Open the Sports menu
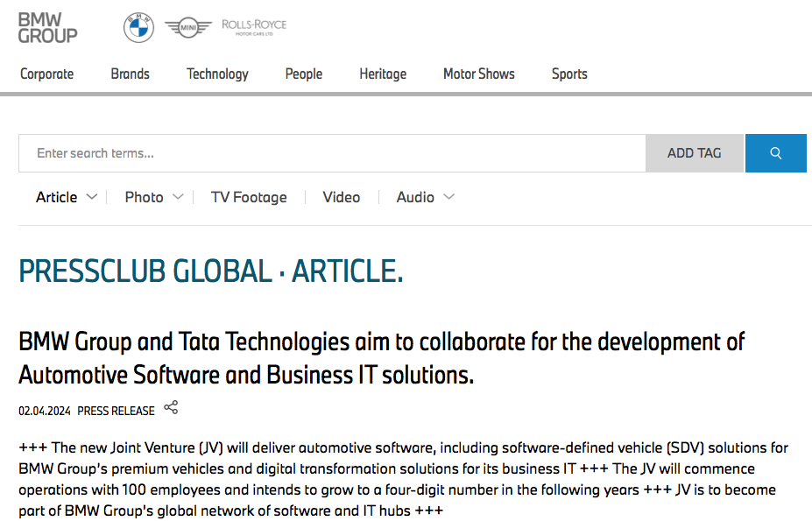The width and height of the screenshot is (812, 521). (569, 74)
